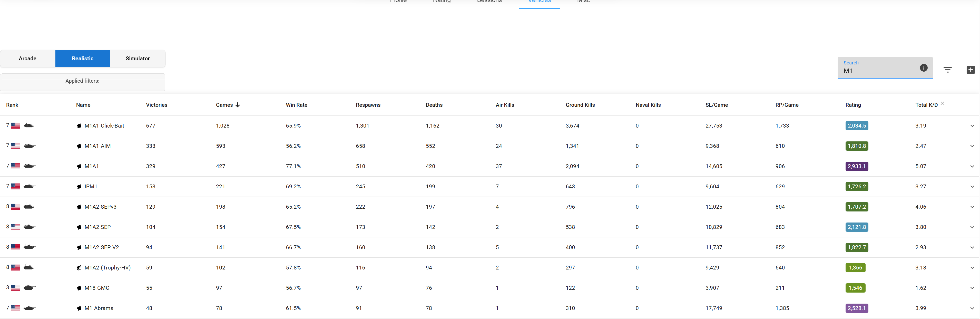Click the M1A2 SEP vehicle name
The width and height of the screenshot is (980, 319).
tap(98, 227)
